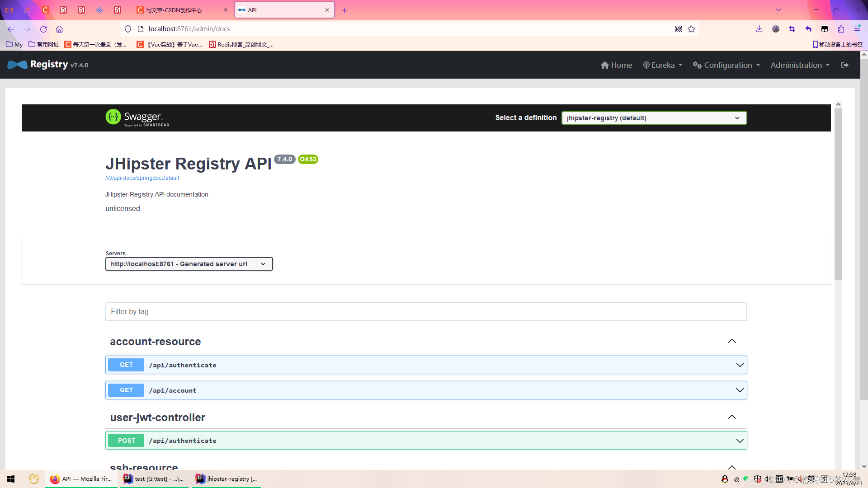Open the downloads panel
868x488 pixels.
point(759,29)
